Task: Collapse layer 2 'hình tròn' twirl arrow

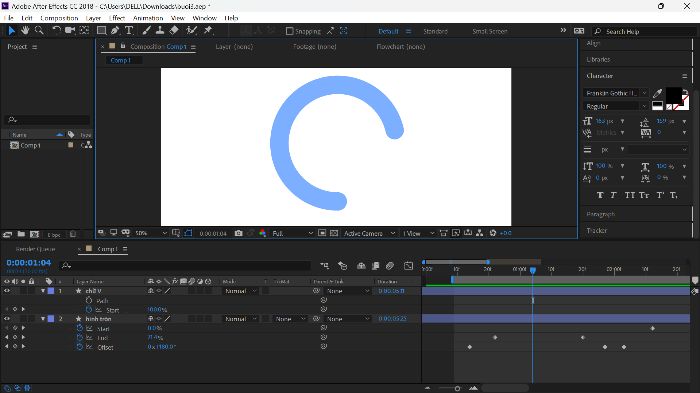Action: [x=43, y=319]
